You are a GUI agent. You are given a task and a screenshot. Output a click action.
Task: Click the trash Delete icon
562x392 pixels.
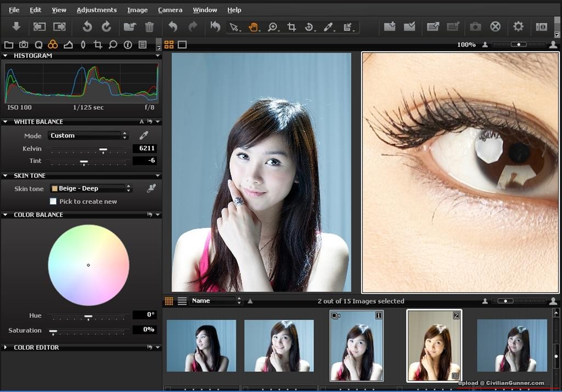pyautogui.click(x=149, y=27)
